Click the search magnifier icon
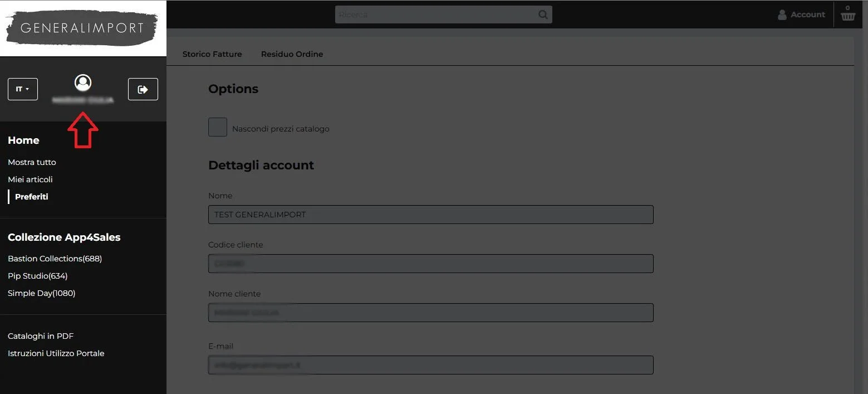This screenshot has width=868, height=394. [543, 15]
